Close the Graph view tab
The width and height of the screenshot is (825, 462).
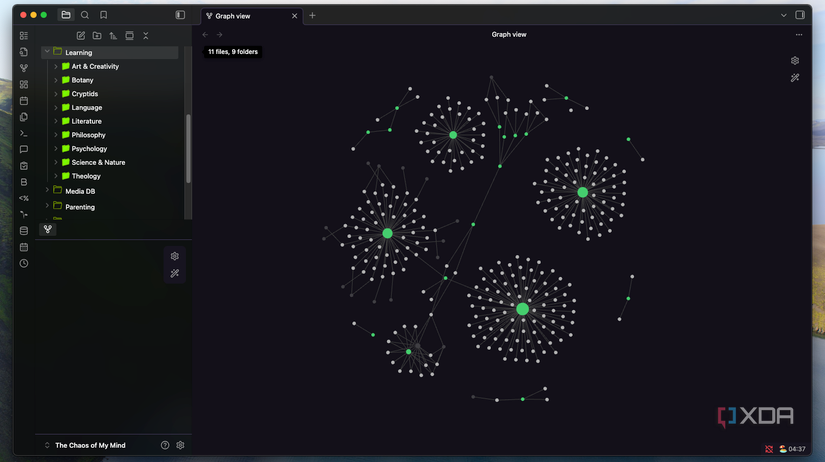click(x=295, y=16)
